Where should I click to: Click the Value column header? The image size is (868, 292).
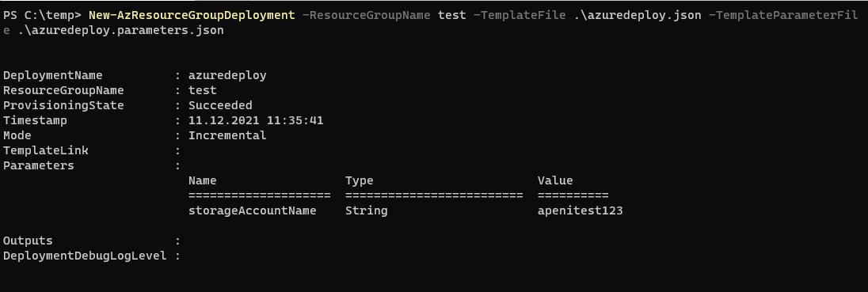(555, 180)
